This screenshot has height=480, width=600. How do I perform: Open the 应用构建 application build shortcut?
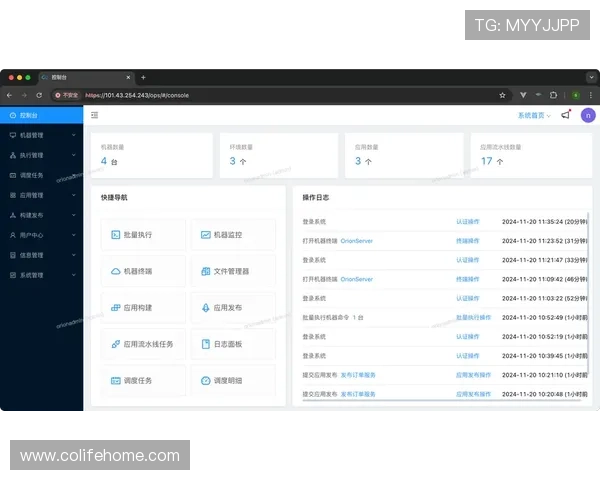[143, 308]
